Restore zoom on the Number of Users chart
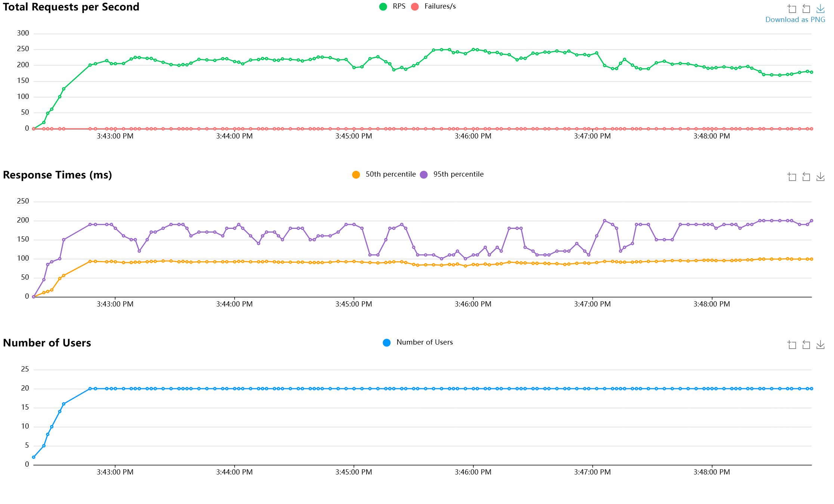Viewport: 834px width, 504px height. tap(806, 345)
